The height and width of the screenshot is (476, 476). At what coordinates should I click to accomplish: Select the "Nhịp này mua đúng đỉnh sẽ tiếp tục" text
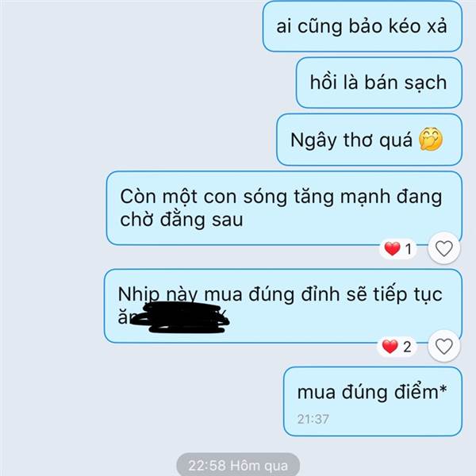pos(280,294)
